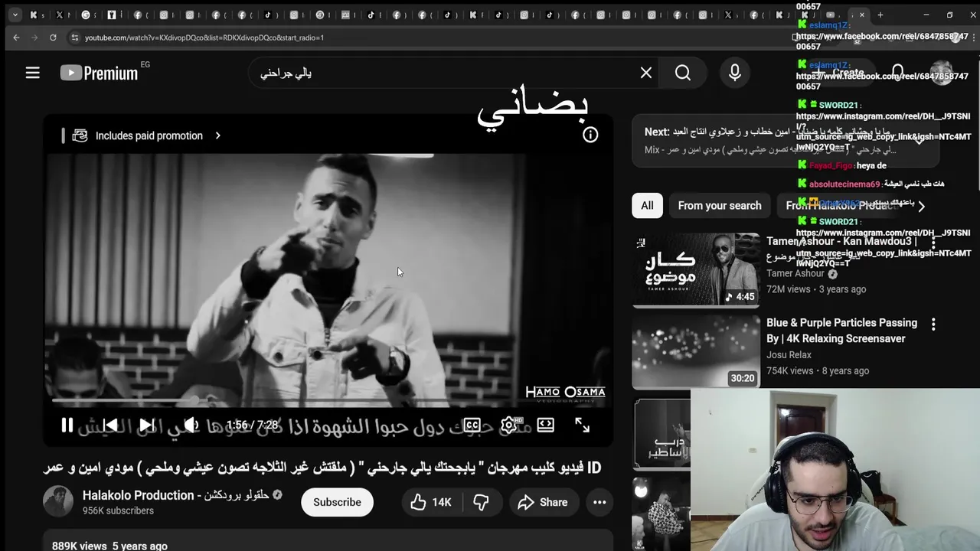Viewport: 980px width, 551px height.
Task: Expand the description showing 889K views
Action: [x=328, y=541]
